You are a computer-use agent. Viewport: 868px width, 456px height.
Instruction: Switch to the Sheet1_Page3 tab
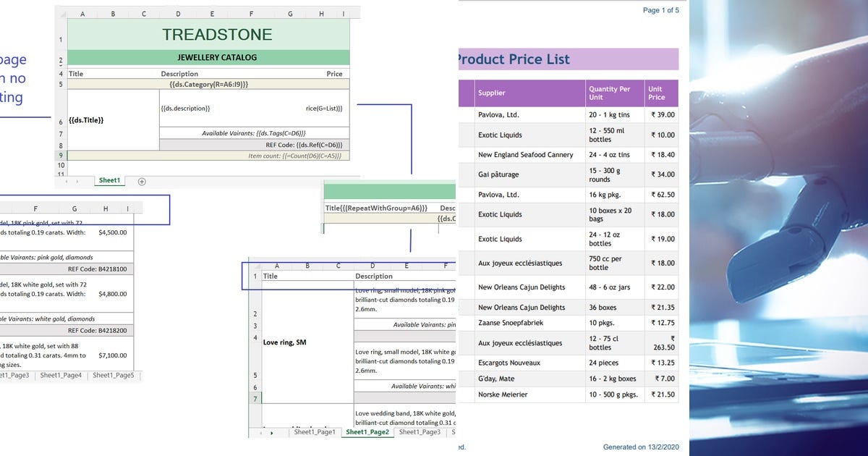(x=419, y=432)
